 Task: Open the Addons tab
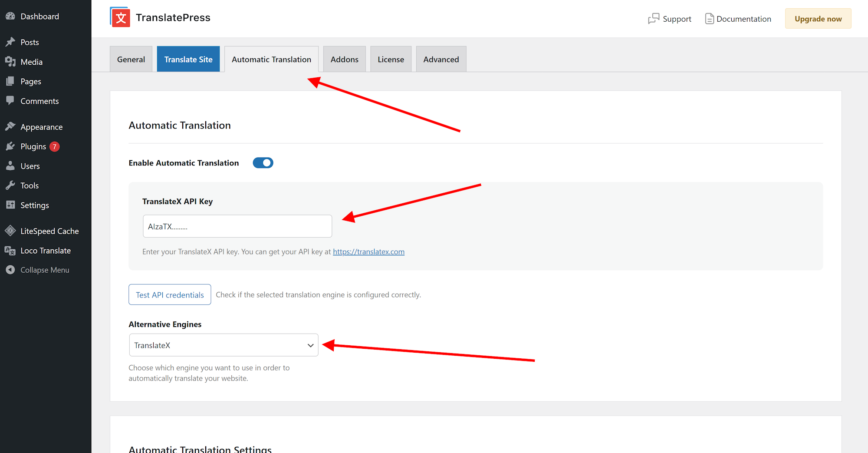345,59
